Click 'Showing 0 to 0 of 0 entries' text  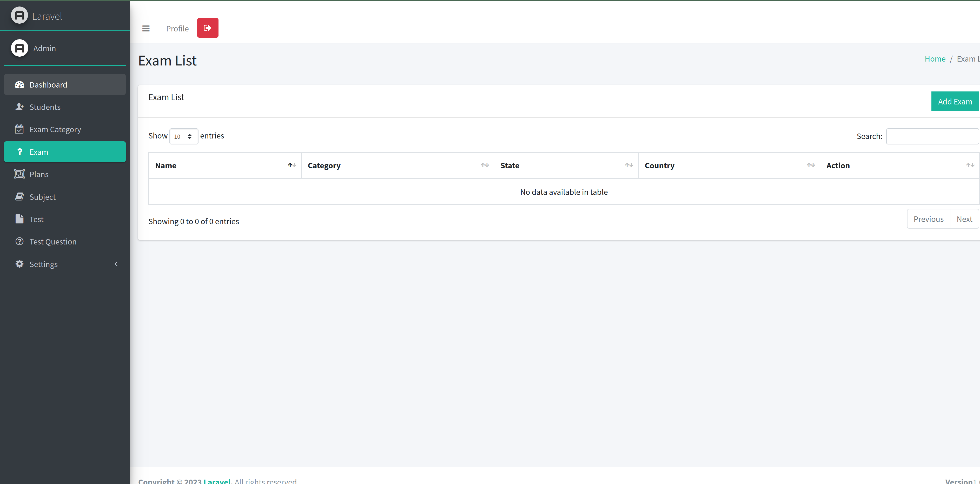[194, 221]
